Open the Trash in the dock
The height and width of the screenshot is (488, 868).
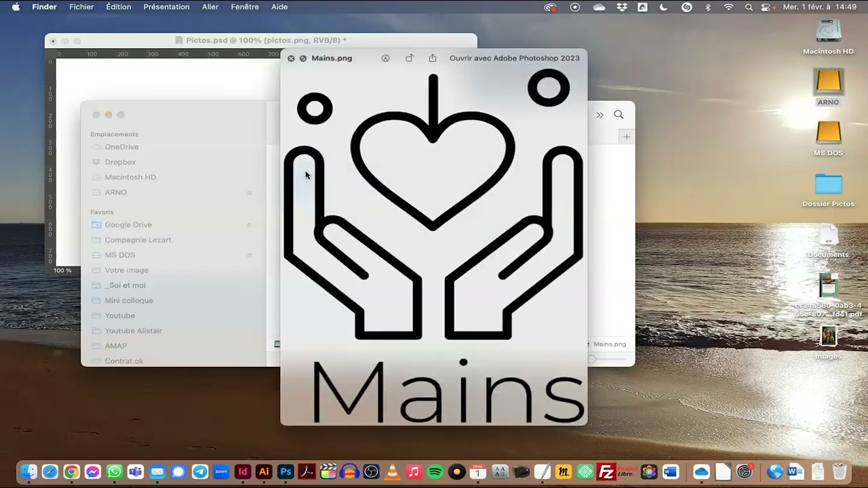[840, 472]
